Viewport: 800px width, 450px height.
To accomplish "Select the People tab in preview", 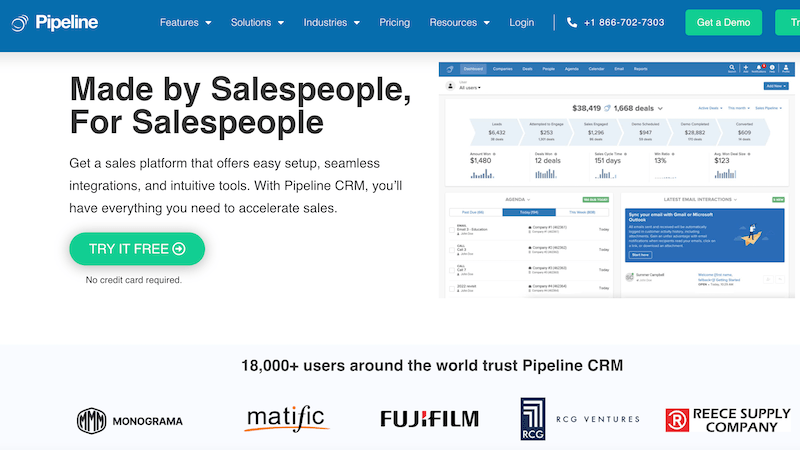I will click(x=548, y=69).
